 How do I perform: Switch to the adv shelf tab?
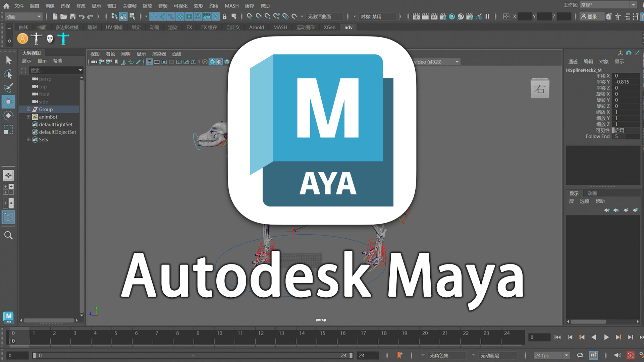(x=348, y=27)
